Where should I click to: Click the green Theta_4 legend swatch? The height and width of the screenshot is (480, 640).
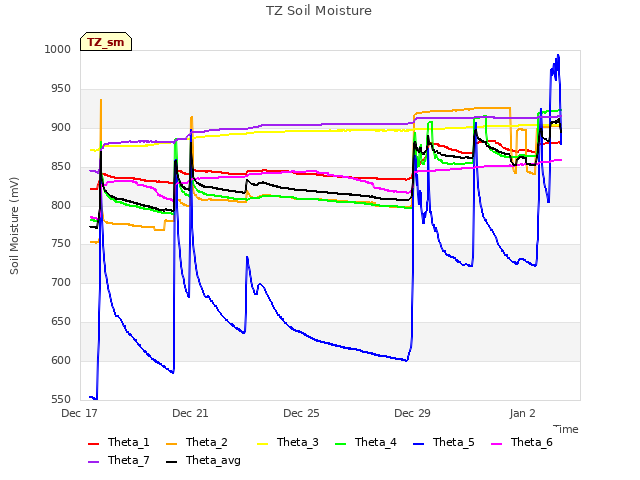tap(340, 444)
